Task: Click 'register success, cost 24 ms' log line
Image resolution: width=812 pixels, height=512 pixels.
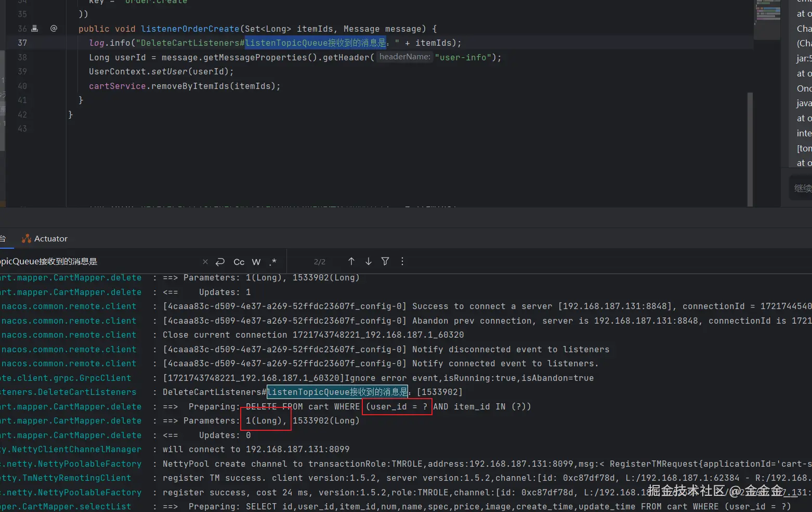Action: (x=487, y=492)
